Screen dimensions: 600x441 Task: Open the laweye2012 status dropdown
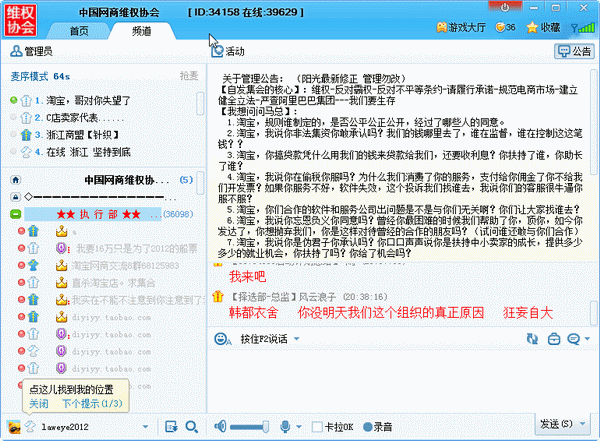(x=145, y=426)
